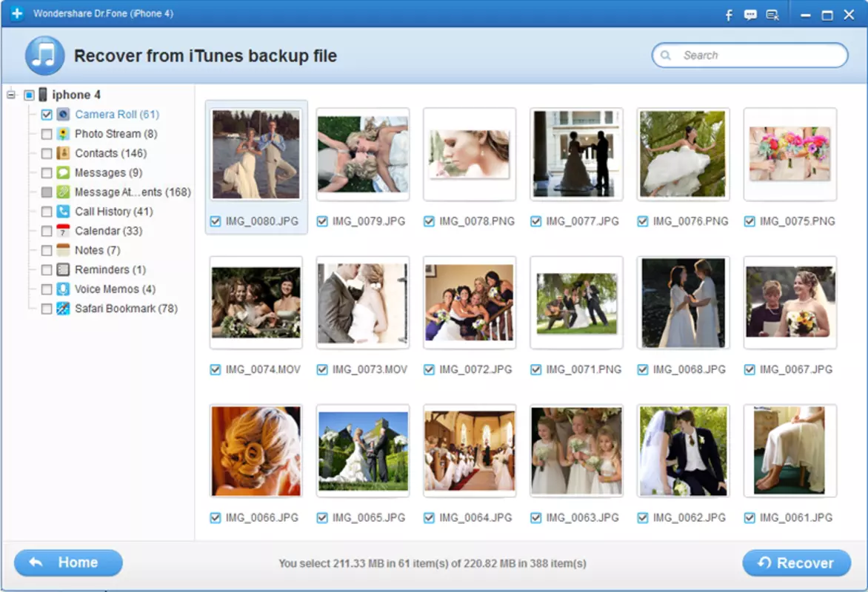This screenshot has height=592, width=868.
Task: Click the Dr.Fone plus logo icon
Action: (x=17, y=13)
